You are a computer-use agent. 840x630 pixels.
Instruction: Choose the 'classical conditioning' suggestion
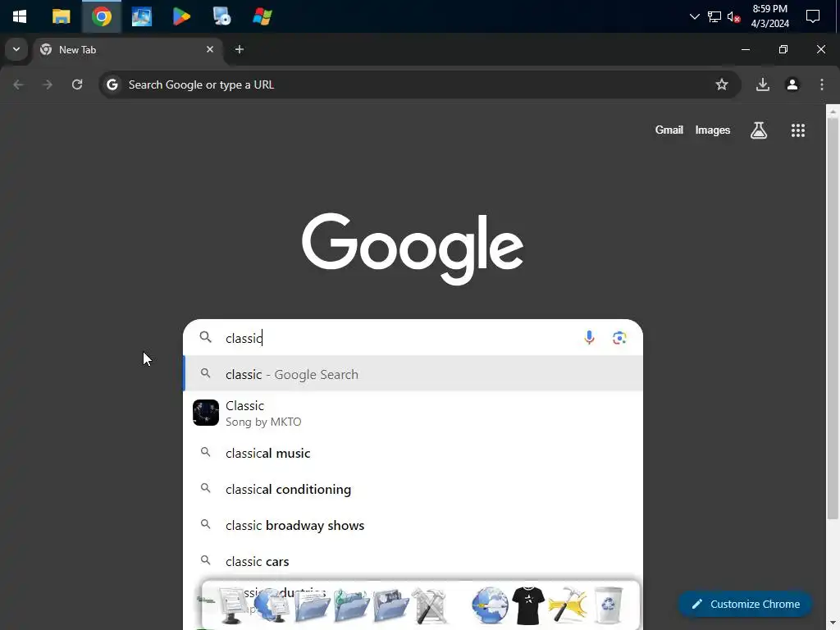click(x=413, y=489)
